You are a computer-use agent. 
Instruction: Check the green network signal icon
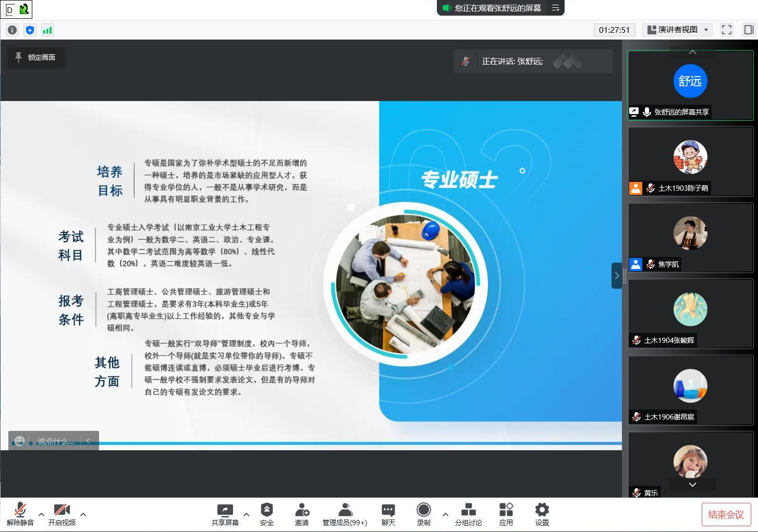point(47,30)
